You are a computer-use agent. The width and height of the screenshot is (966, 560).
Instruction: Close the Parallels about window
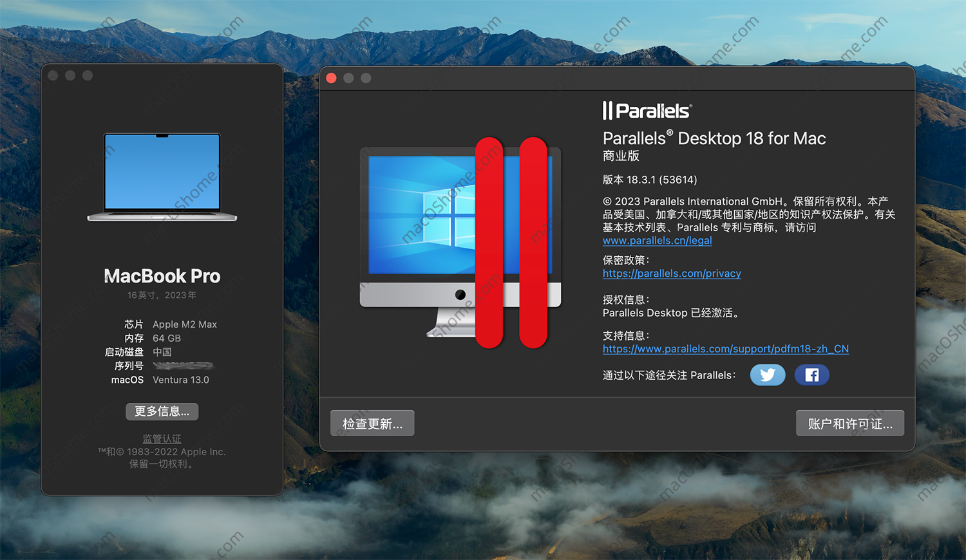pos(332,78)
